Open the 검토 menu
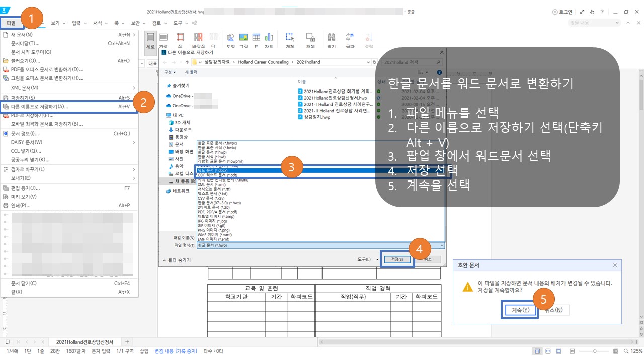 tap(156, 23)
